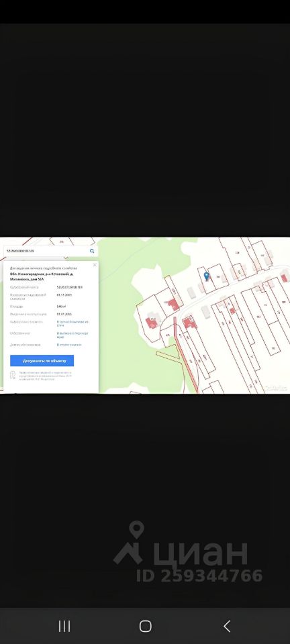Click the document icon below blue button
The height and width of the screenshot is (644, 290).
pos(13,374)
